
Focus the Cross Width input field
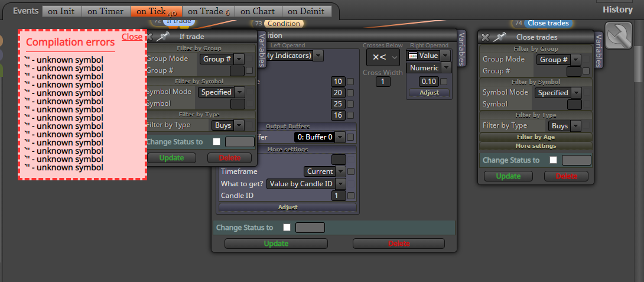tap(383, 82)
